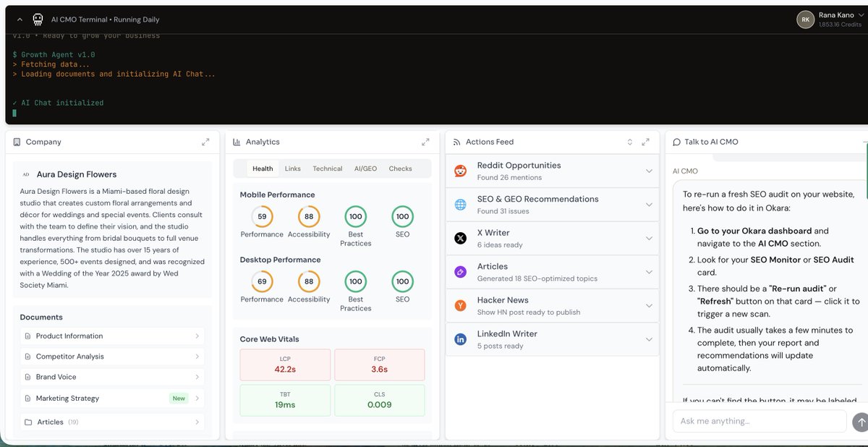The image size is (868, 447).
Task: Switch to the Links tab
Action: click(x=293, y=169)
